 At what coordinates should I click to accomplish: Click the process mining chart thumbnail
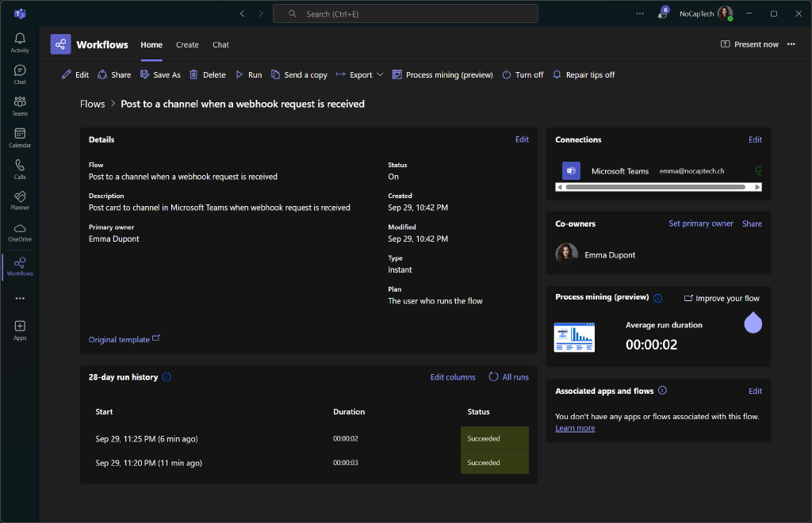(x=574, y=337)
